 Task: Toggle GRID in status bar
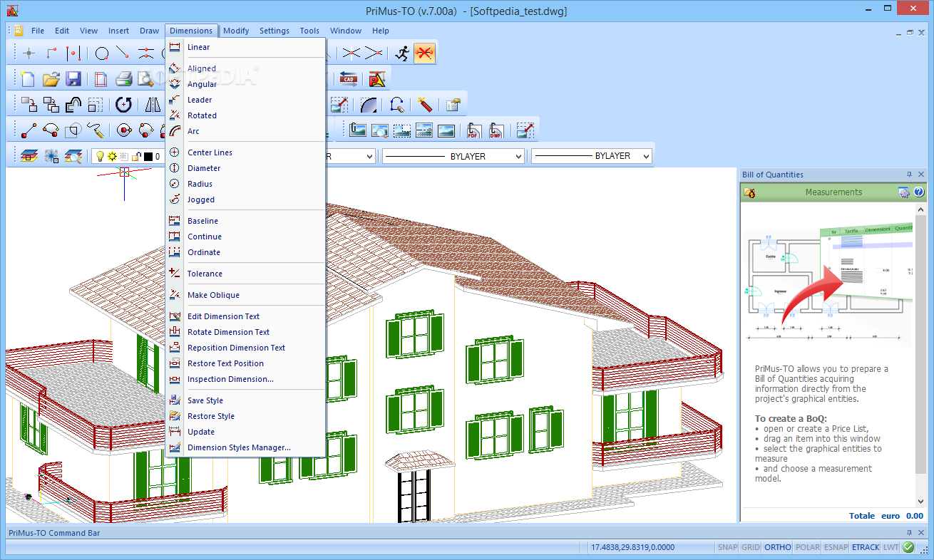click(750, 547)
